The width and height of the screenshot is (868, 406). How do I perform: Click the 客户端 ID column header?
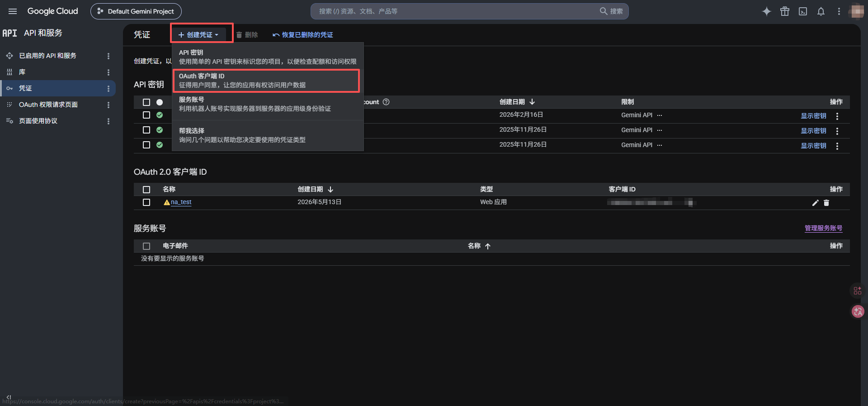[x=622, y=189]
